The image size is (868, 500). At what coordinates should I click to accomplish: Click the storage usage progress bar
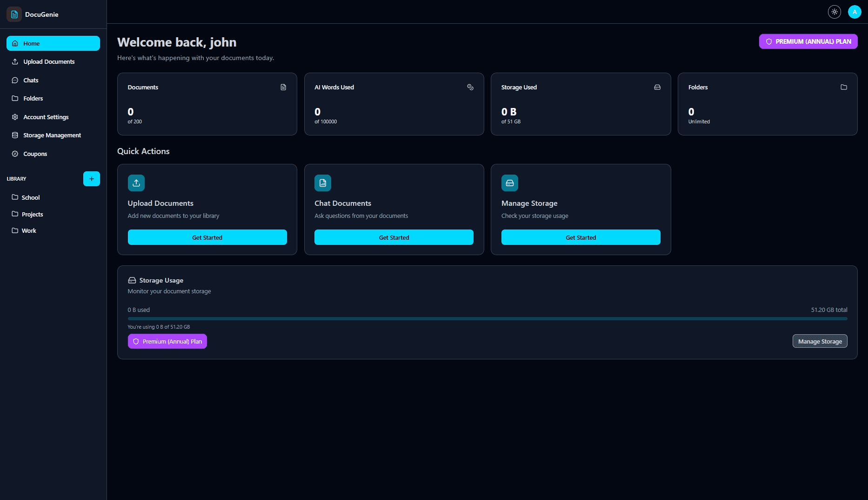click(x=487, y=319)
